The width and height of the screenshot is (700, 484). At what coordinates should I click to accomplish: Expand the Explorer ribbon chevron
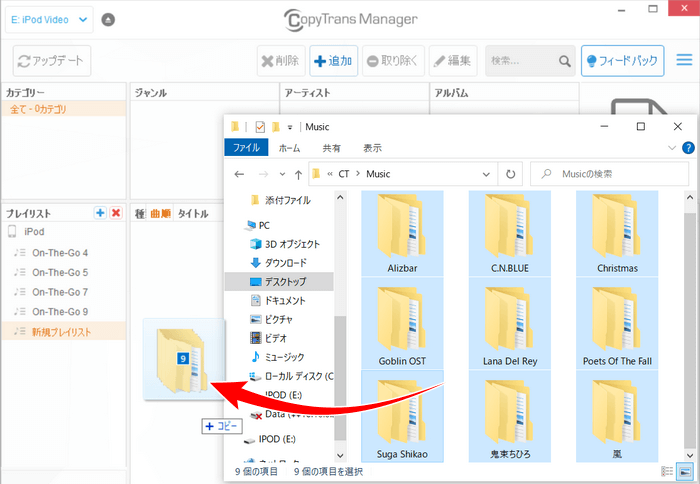pyautogui.click(x=671, y=148)
